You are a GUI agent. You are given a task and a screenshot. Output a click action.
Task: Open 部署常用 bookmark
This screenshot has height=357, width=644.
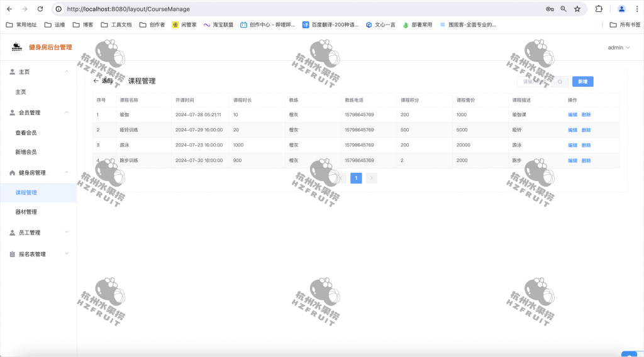tap(418, 25)
